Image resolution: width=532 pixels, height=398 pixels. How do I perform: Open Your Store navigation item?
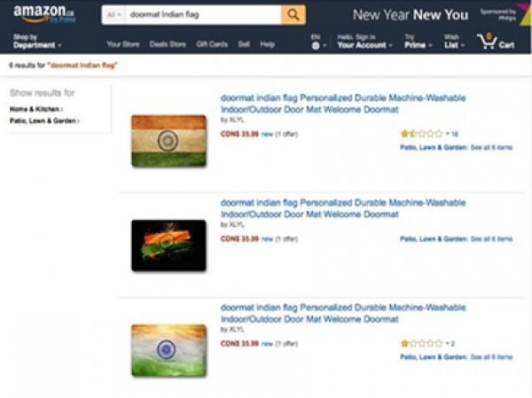(x=123, y=44)
